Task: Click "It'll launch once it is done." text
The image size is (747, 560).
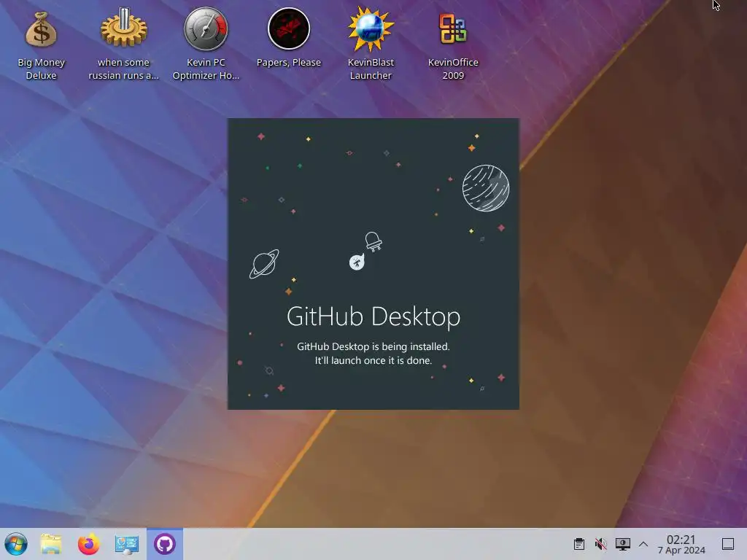Action: click(x=373, y=360)
